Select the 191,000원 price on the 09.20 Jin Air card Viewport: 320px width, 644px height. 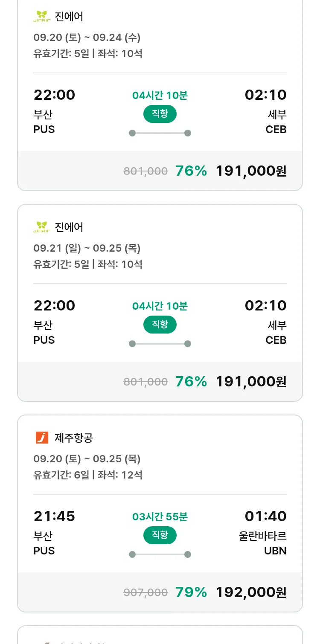pyautogui.click(x=251, y=171)
